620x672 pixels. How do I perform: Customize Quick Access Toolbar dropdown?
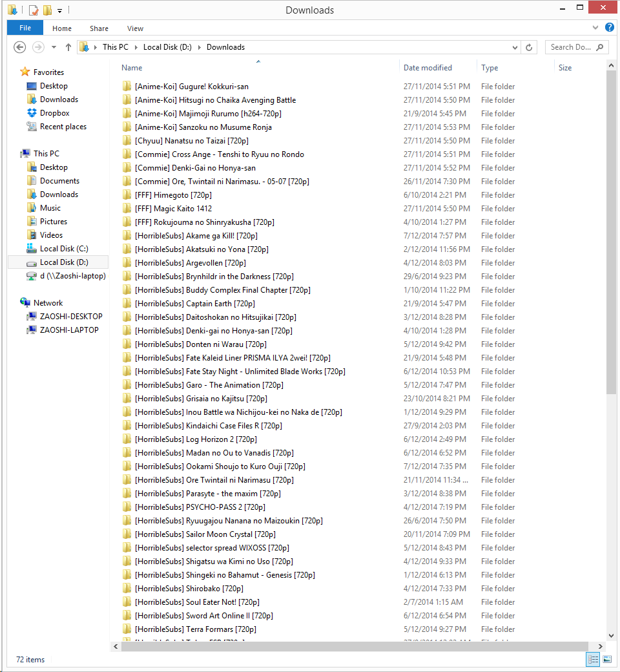(x=59, y=10)
